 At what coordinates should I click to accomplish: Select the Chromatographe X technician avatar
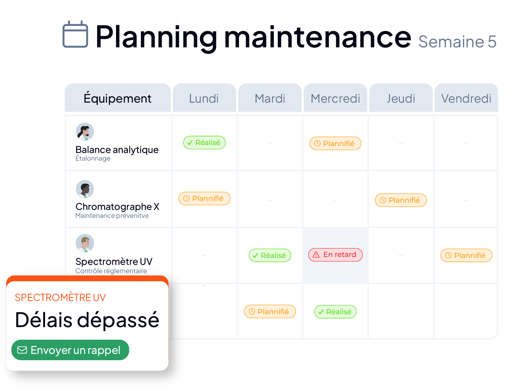pyautogui.click(x=85, y=189)
